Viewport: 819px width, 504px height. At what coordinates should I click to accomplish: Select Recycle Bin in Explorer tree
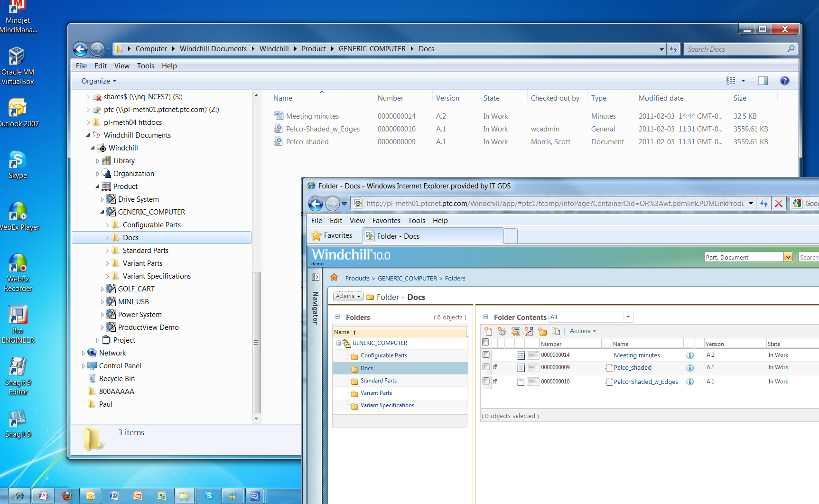click(x=117, y=379)
